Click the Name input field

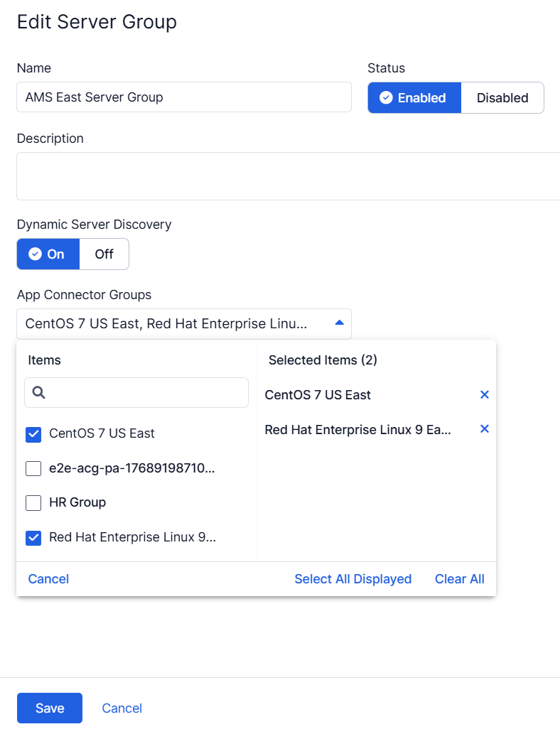point(184,97)
